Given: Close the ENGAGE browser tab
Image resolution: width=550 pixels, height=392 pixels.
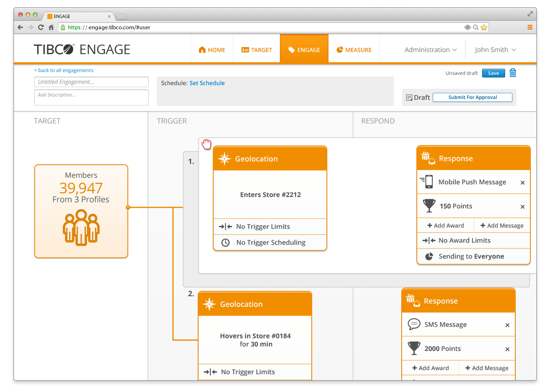Looking at the screenshot, I should (109, 16).
